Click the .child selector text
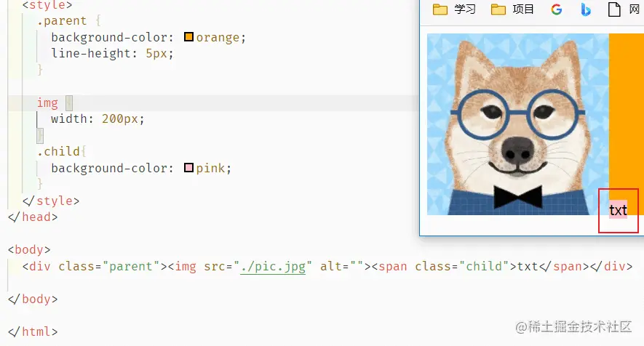Viewport: 644px width, 346px height. coord(58,151)
